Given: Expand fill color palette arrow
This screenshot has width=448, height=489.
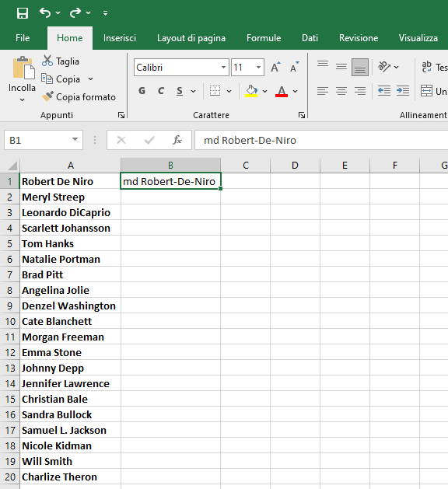Looking at the screenshot, I should [x=265, y=92].
